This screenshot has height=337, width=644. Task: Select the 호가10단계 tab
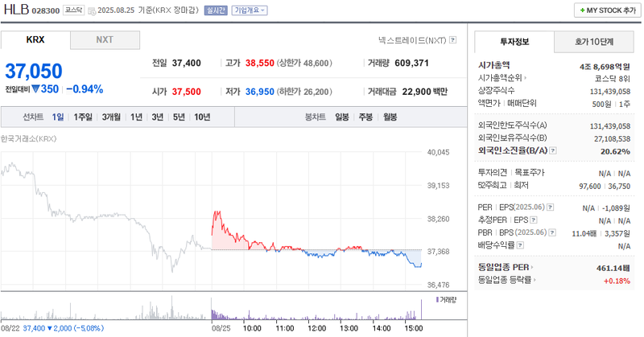594,42
